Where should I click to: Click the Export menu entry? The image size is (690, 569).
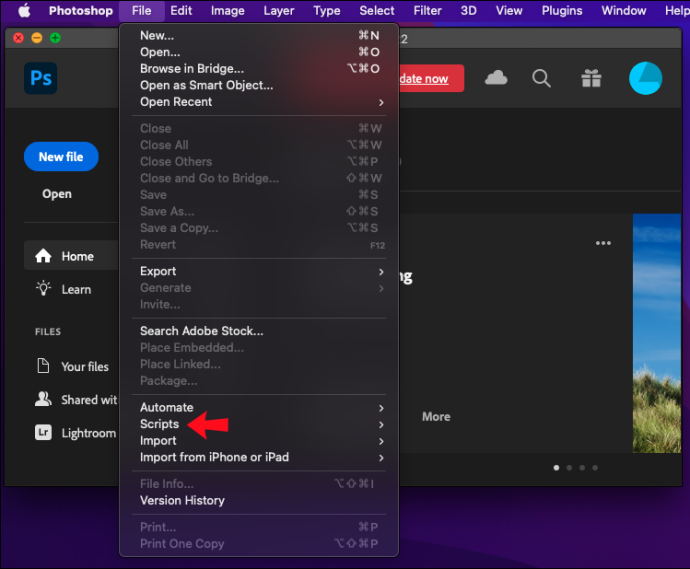259,271
